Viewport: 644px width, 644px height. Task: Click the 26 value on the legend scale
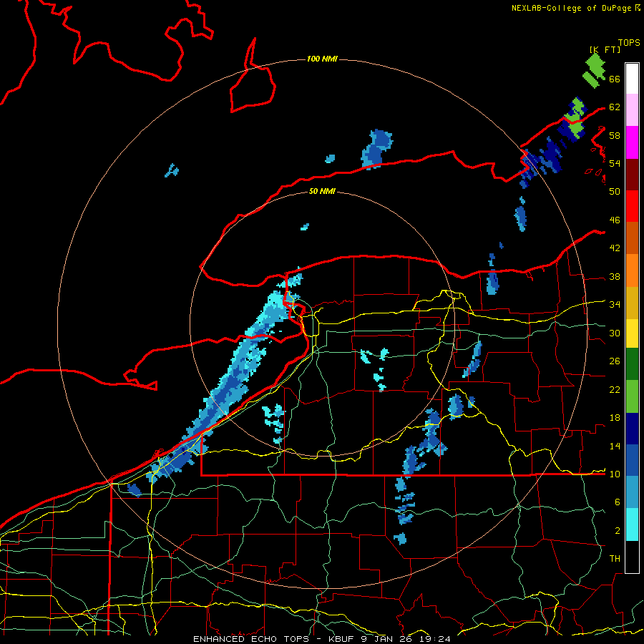click(x=615, y=361)
